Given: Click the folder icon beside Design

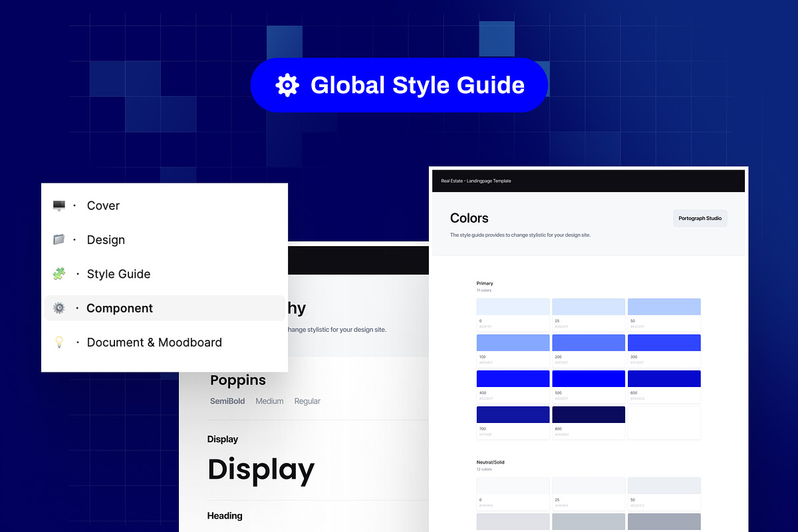Looking at the screenshot, I should click(x=59, y=239).
